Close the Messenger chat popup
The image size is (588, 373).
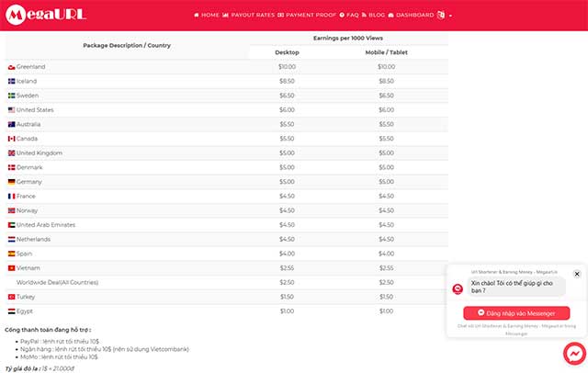coord(577,274)
